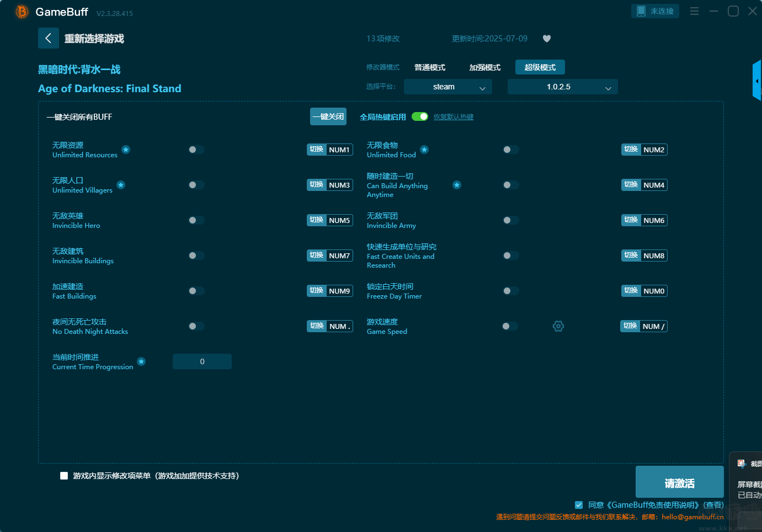The height and width of the screenshot is (532, 762).
Task: Click the Age of Darkness: Final Stand title
Action: [x=110, y=88]
